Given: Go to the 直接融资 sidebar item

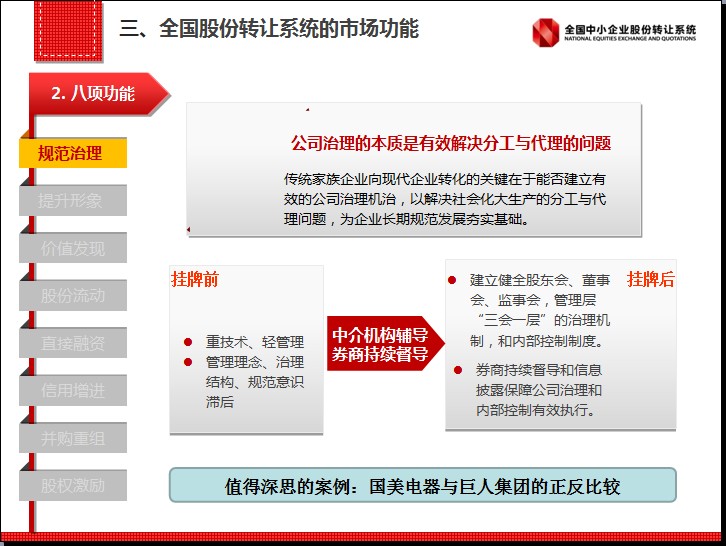Looking at the screenshot, I should pyautogui.click(x=73, y=343).
